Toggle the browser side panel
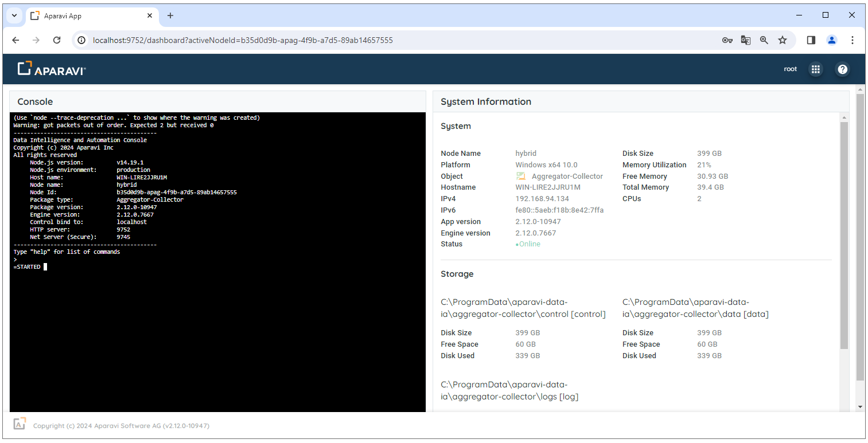This screenshot has height=443, width=868. coord(811,40)
